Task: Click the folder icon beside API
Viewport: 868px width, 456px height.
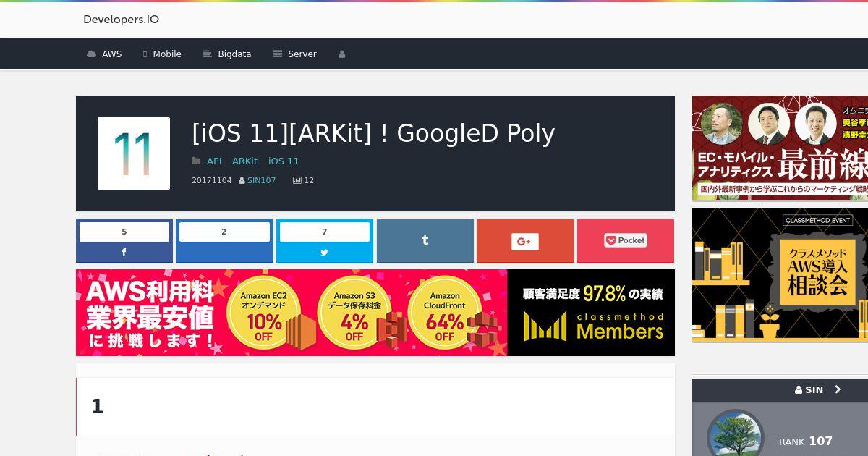Action: pyautogui.click(x=196, y=161)
